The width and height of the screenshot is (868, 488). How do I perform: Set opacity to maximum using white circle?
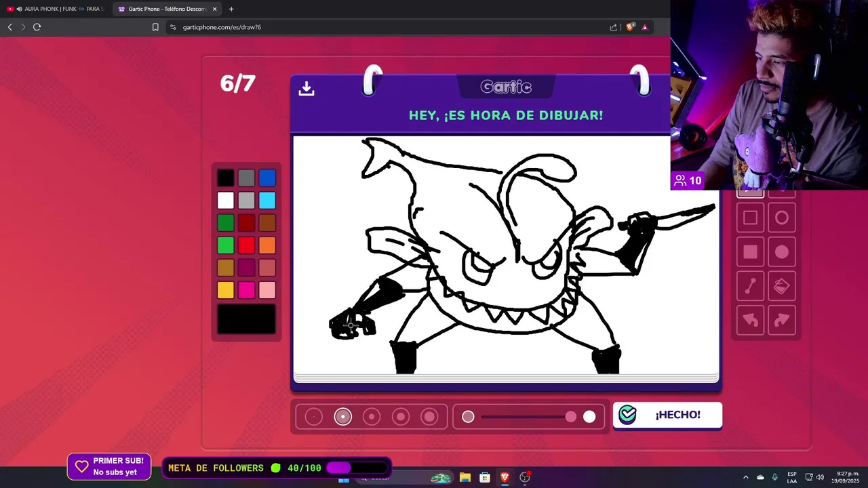589,417
